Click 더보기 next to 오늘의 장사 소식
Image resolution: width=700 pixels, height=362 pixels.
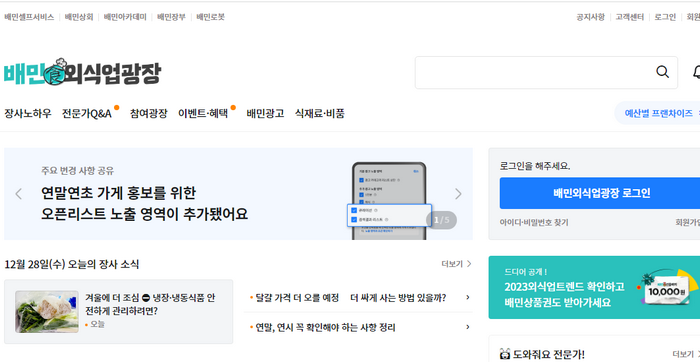click(x=456, y=264)
